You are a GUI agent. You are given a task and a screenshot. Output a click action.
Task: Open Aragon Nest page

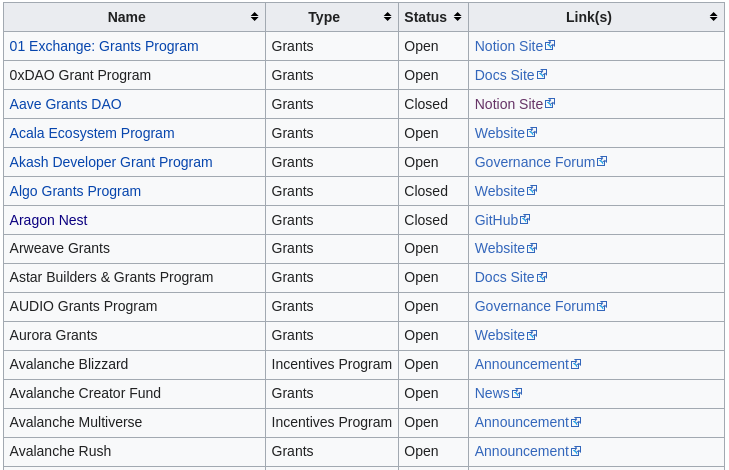tap(48, 220)
